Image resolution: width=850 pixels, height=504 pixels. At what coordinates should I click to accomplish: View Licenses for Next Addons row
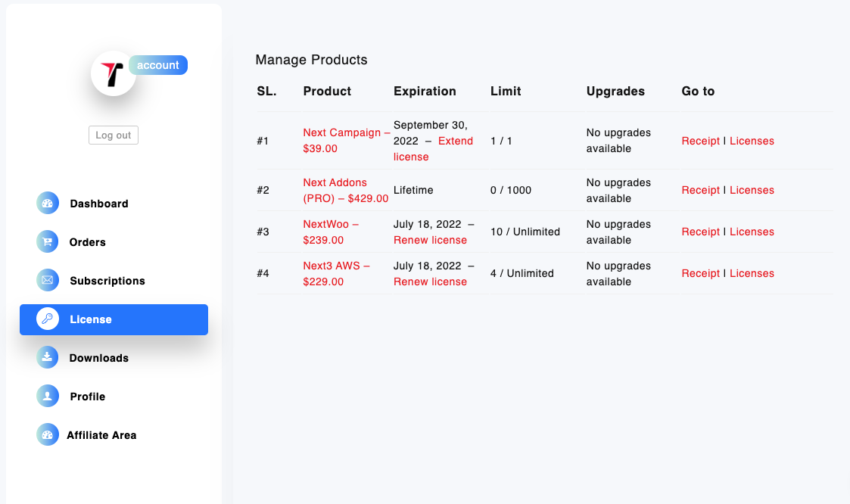coord(752,190)
